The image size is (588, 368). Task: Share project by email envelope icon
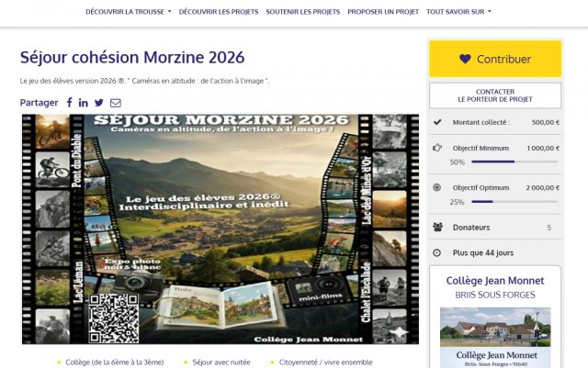pos(115,103)
